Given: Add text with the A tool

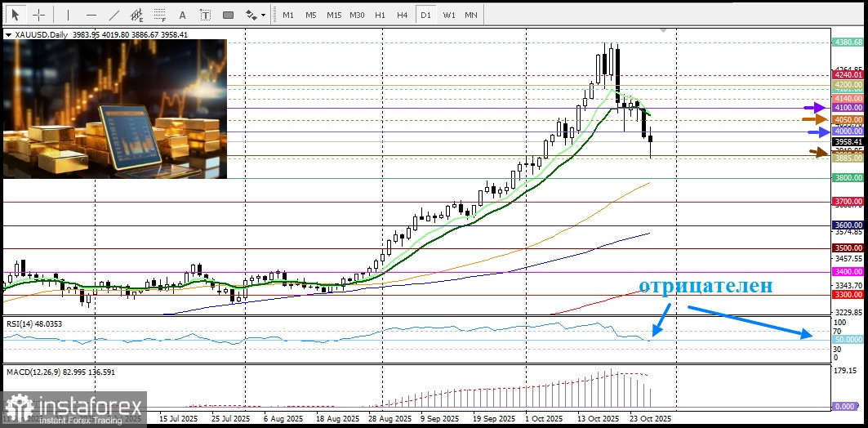Looking at the screenshot, I should 182,15.
